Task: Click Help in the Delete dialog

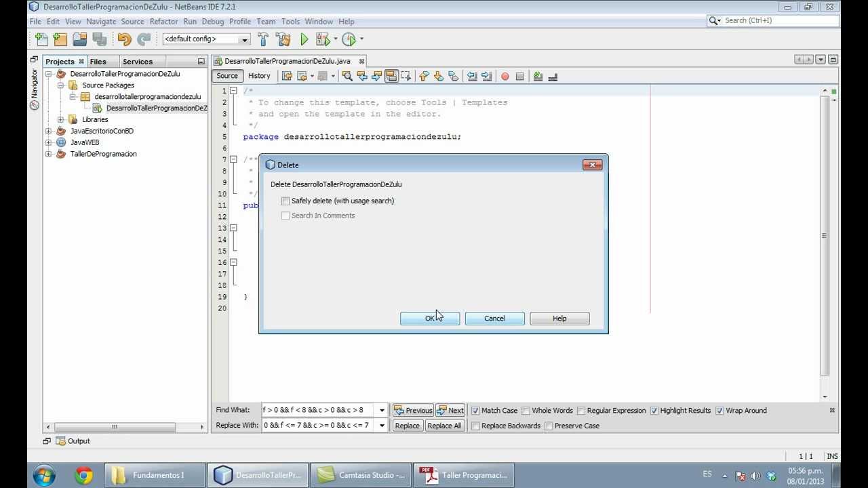Action: pyautogui.click(x=559, y=319)
